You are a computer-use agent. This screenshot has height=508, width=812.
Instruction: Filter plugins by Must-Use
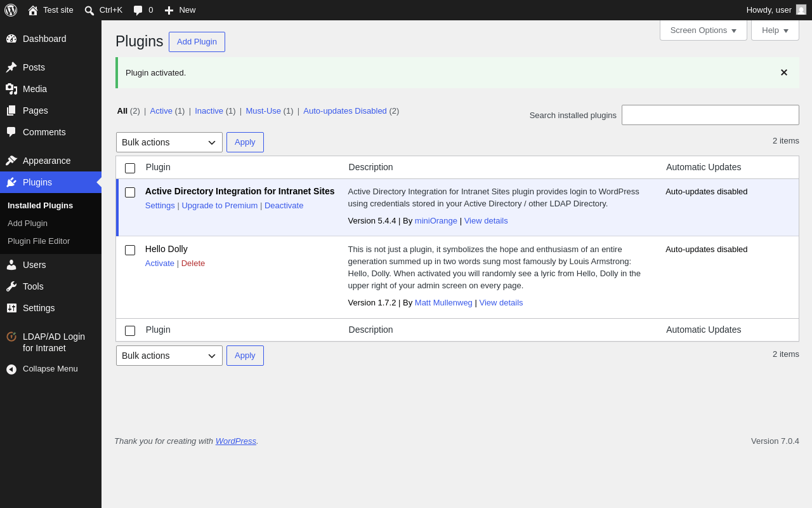(x=263, y=111)
